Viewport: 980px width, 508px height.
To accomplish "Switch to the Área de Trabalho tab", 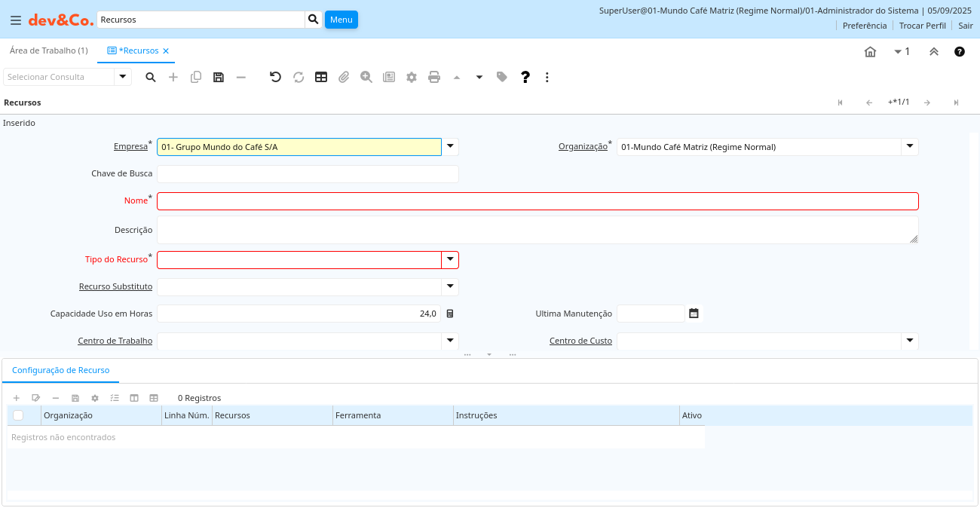I will (x=48, y=50).
